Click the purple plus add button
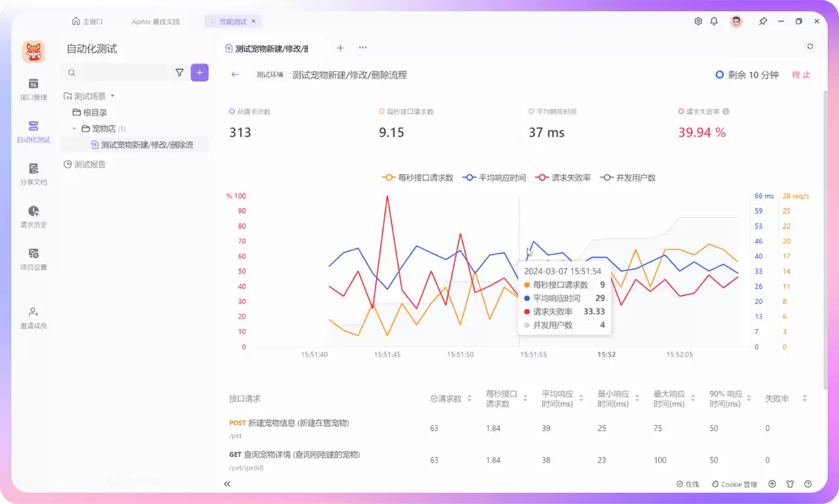The height and width of the screenshot is (504, 839). pos(200,73)
